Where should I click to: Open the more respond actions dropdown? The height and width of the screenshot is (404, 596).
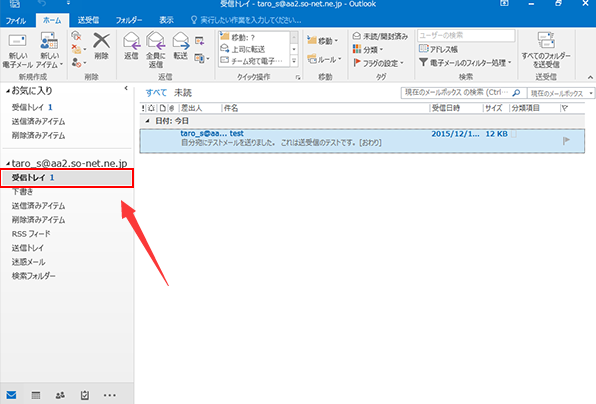202,58
